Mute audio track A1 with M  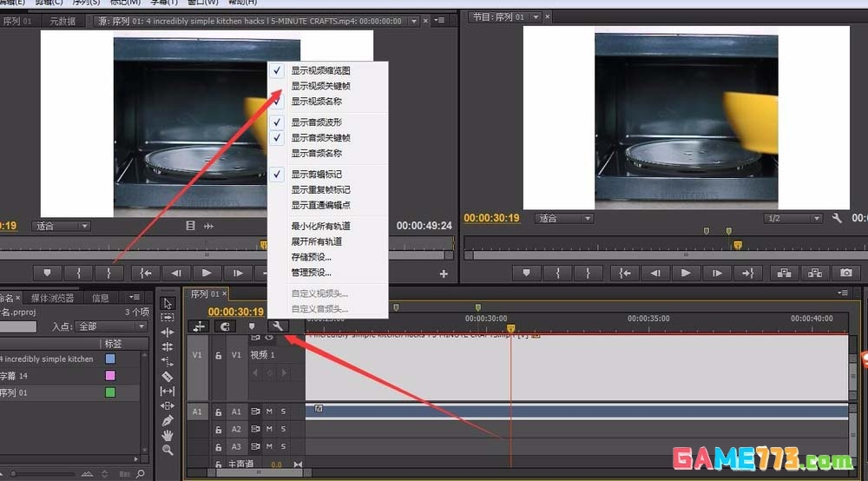tap(269, 412)
